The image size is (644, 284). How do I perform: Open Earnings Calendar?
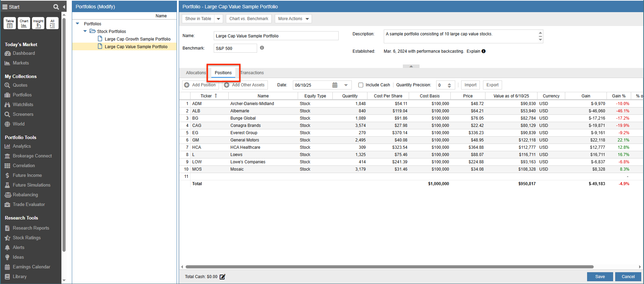coord(27,267)
